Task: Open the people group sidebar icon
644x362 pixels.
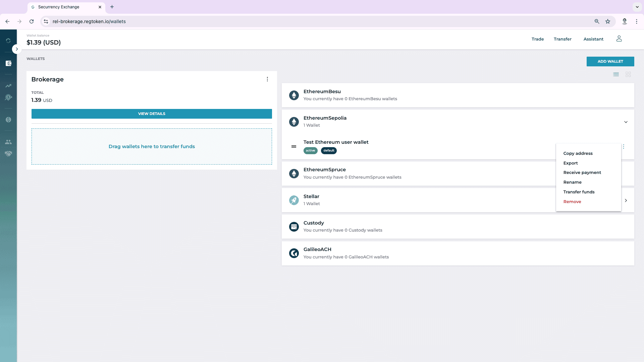Action: (x=8, y=142)
